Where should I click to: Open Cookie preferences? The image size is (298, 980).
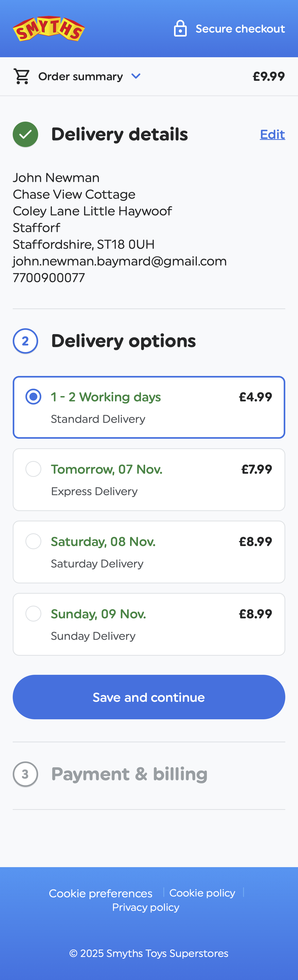tap(100, 893)
